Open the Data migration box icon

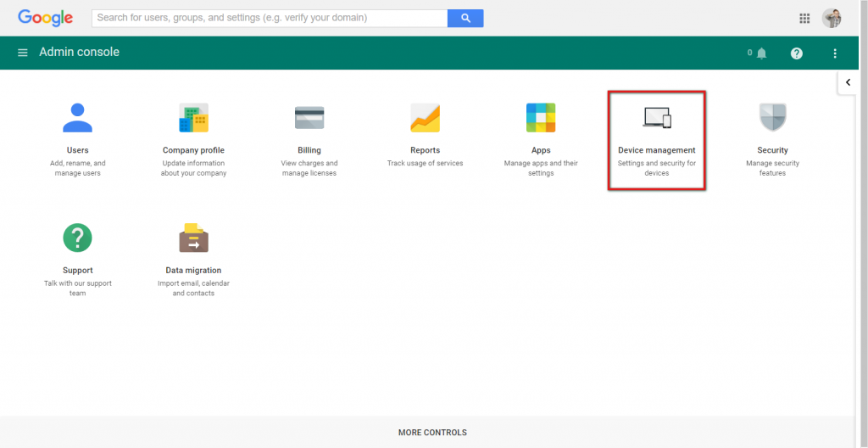pos(194,238)
